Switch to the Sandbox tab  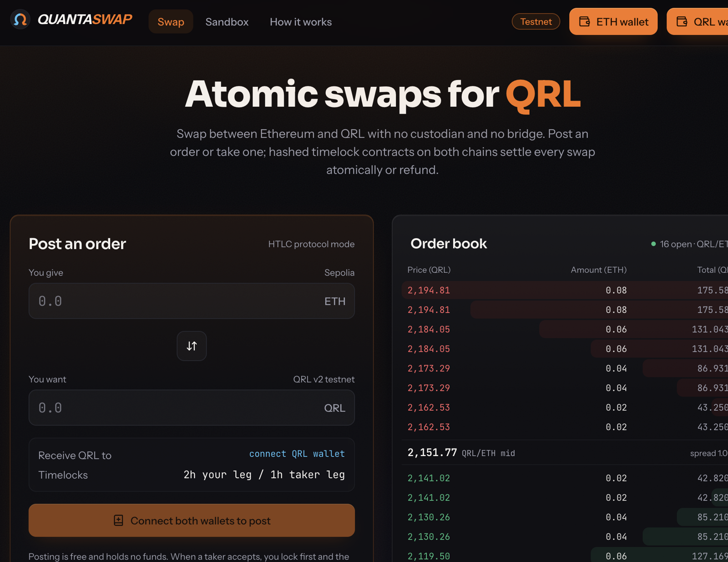tap(227, 22)
